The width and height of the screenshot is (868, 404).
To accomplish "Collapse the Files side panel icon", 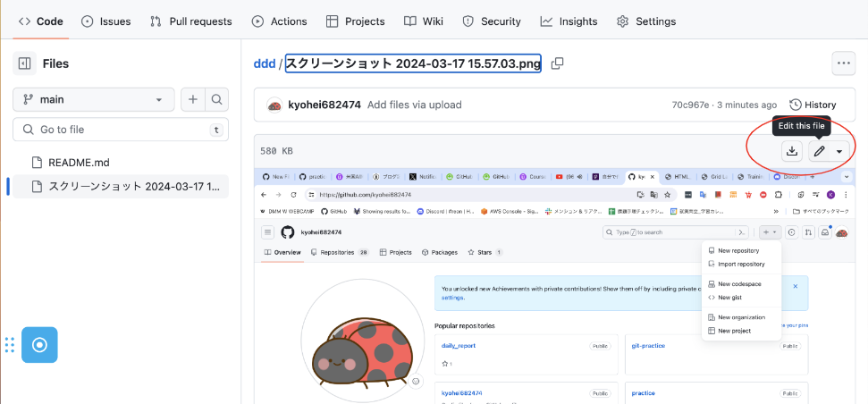I will [24, 63].
